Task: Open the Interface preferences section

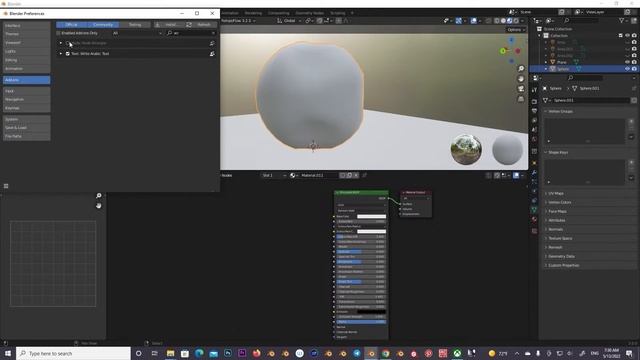Action: click(x=27, y=25)
